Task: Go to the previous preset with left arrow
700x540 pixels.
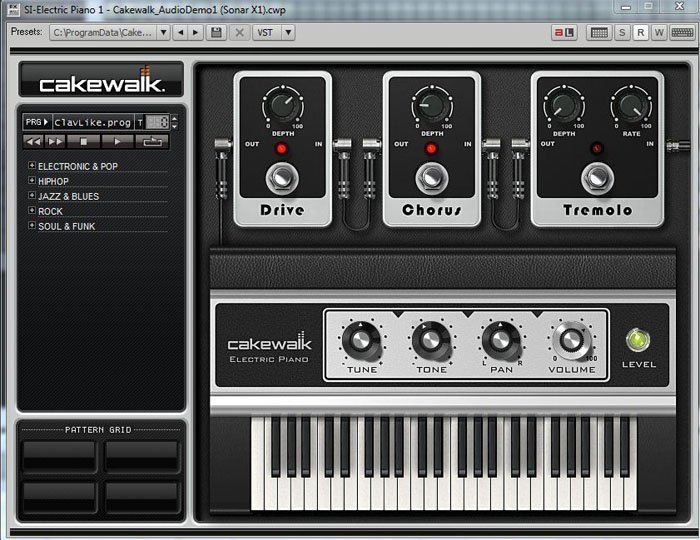Action: pyautogui.click(x=180, y=33)
